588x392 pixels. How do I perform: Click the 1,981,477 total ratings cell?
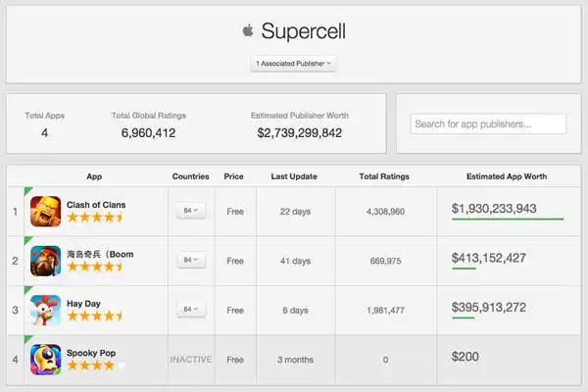click(x=385, y=311)
